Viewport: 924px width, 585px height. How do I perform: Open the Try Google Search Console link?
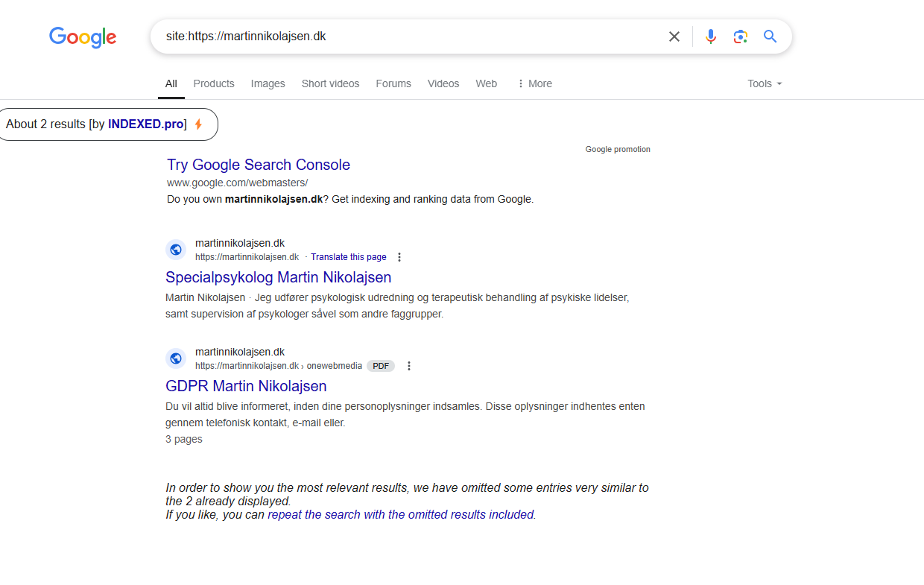[259, 165]
